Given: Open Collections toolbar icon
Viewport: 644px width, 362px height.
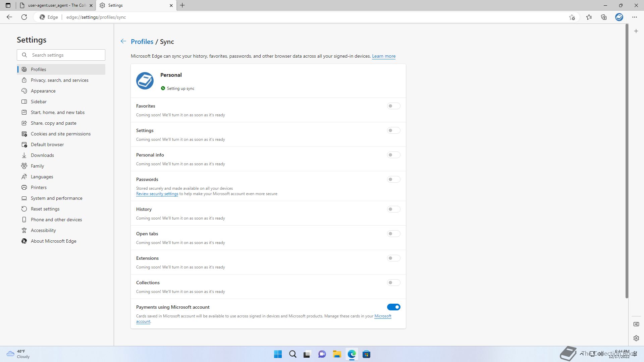Looking at the screenshot, I should click(604, 17).
